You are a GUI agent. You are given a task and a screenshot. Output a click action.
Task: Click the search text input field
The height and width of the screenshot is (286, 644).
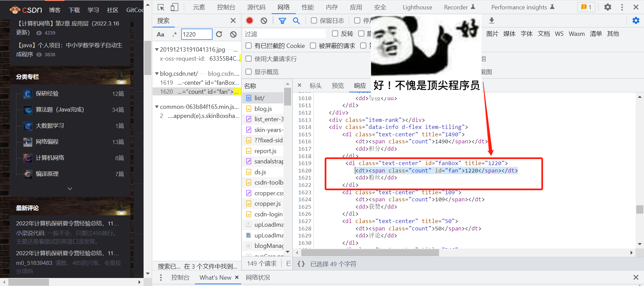point(197,34)
